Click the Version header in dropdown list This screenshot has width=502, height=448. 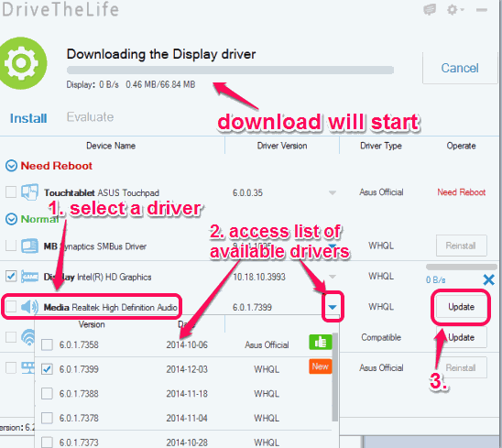tap(92, 324)
